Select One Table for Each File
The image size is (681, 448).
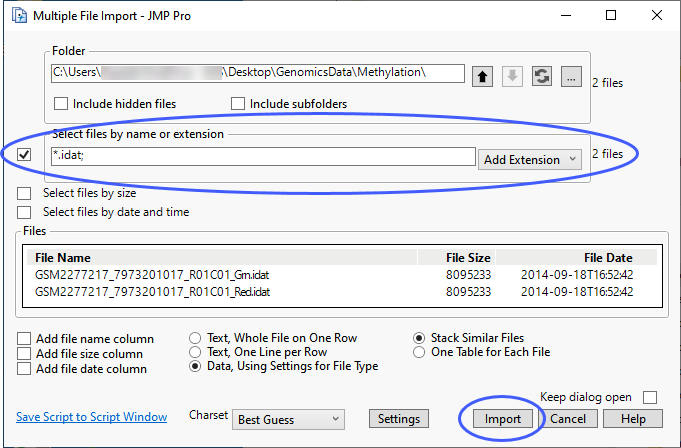[420, 352]
